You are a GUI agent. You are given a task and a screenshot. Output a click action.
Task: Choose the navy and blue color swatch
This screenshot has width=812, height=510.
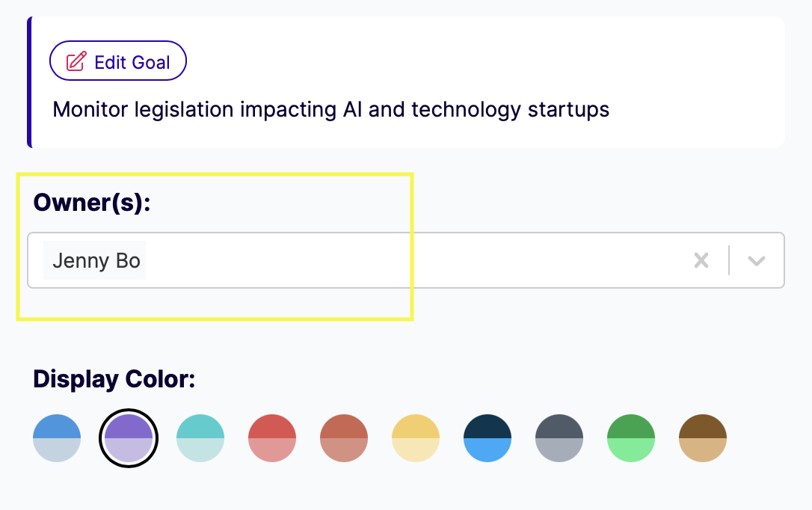coord(487,438)
